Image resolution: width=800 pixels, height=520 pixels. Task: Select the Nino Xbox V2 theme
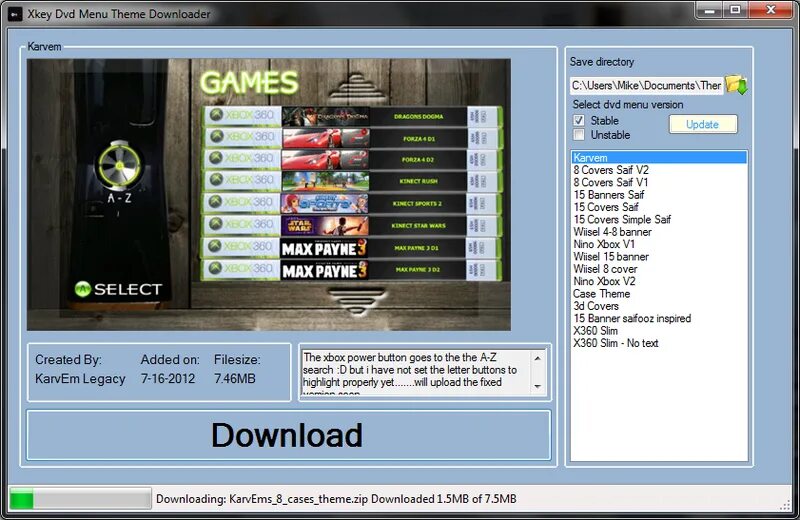pos(659,281)
